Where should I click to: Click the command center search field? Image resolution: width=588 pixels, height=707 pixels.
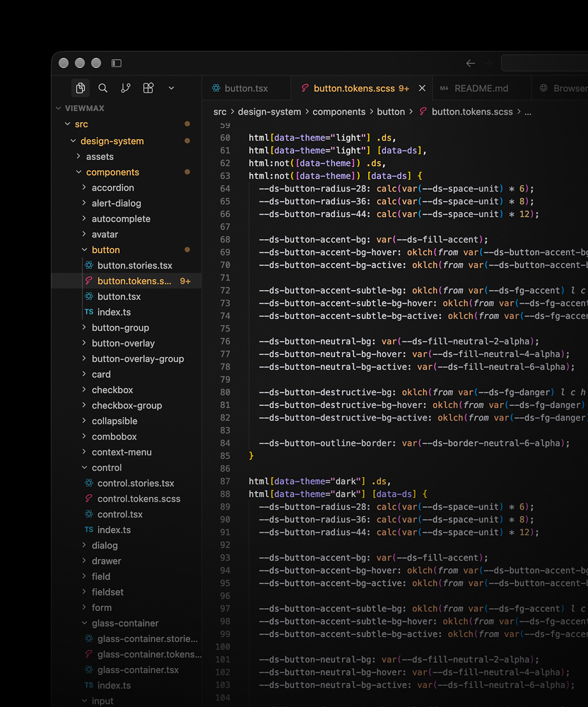pyautogui.click(x=544, y=63)
